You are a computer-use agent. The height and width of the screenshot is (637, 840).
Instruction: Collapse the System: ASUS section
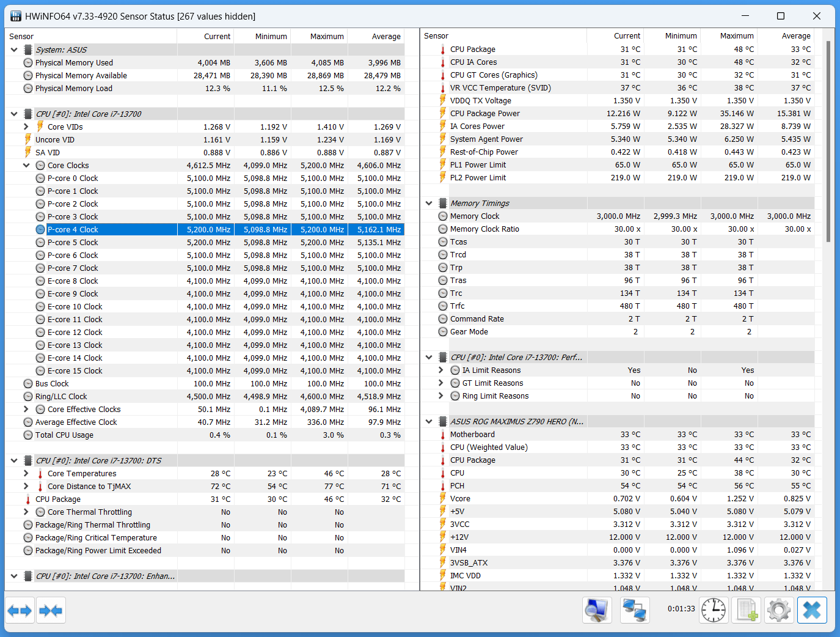(x=14, y=50)
